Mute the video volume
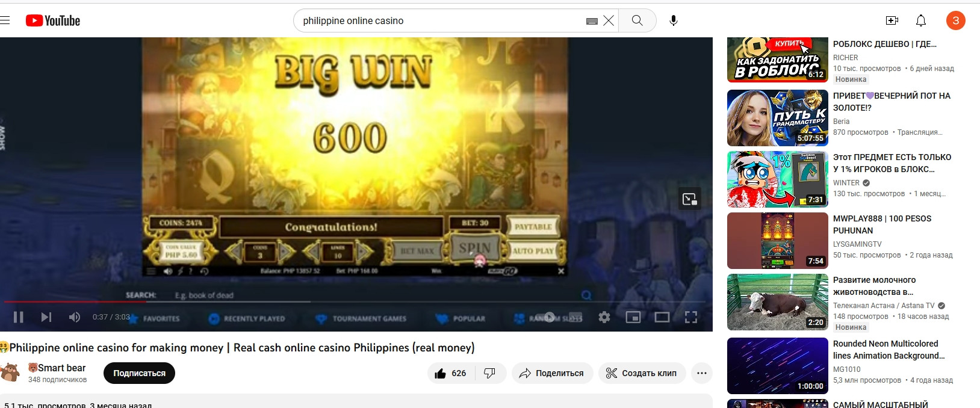Viewport: 980px width, 408px height. [x=74, y=317]
